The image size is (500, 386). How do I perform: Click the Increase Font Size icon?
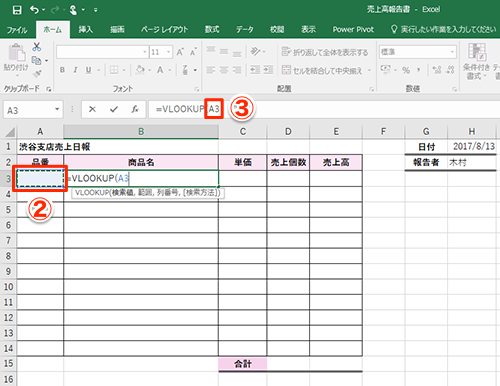[x=180, y=52]
